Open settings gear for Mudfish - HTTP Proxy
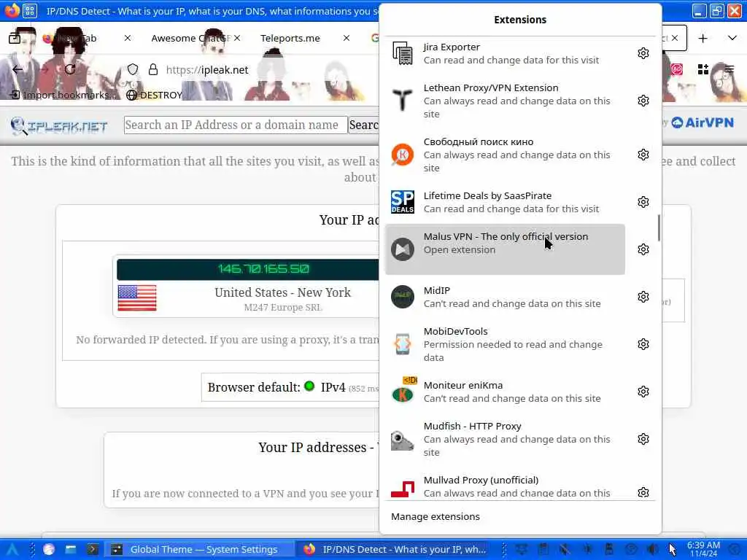Viewport: 747px width, 560px height. point(643,439)
